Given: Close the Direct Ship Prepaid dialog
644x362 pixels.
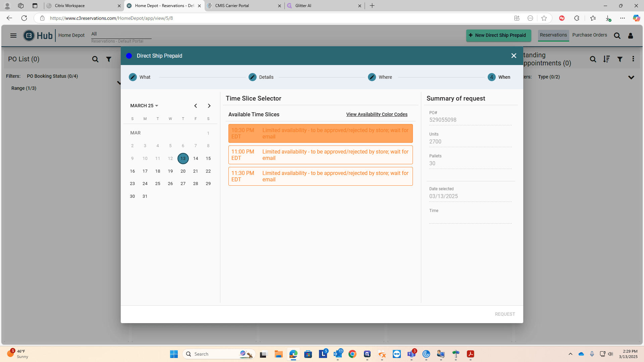Looking at the screenshot, I should [x=514, y=56].
